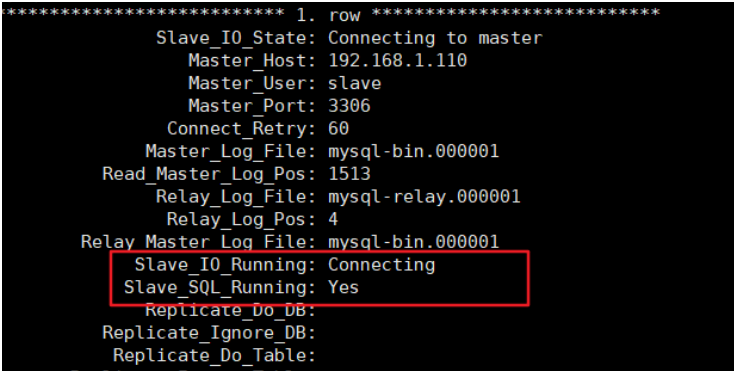Click the Relay_Master_Log_File value
This screenshot has height=374, width=737.
click(x=414, y=242)
